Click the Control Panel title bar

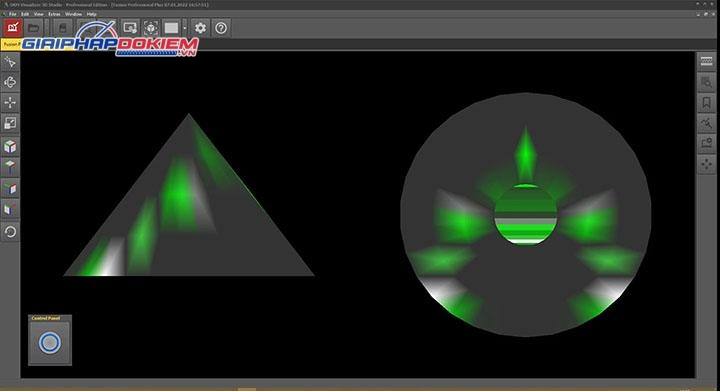coord(50,318)
